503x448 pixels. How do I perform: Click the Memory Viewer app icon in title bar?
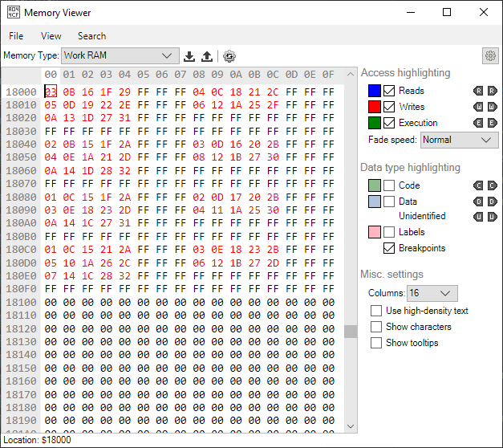[14, 13]
